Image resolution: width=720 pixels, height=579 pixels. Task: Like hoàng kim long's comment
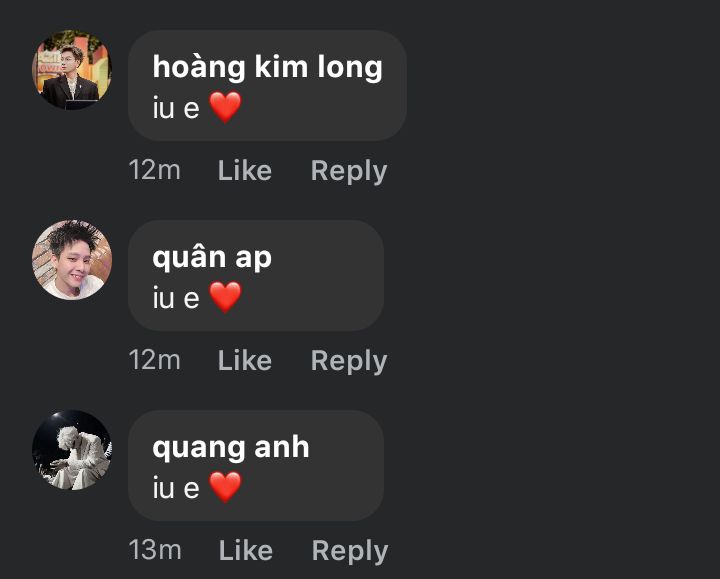[x=245, y=171]
